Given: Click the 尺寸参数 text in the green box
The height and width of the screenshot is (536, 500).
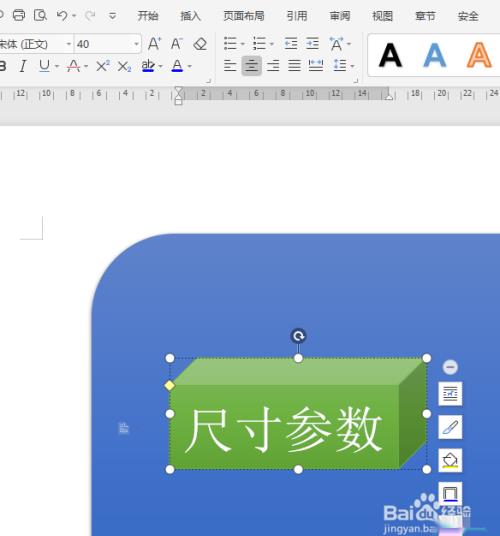Looking at the screenshot, I should pos(284,430).
